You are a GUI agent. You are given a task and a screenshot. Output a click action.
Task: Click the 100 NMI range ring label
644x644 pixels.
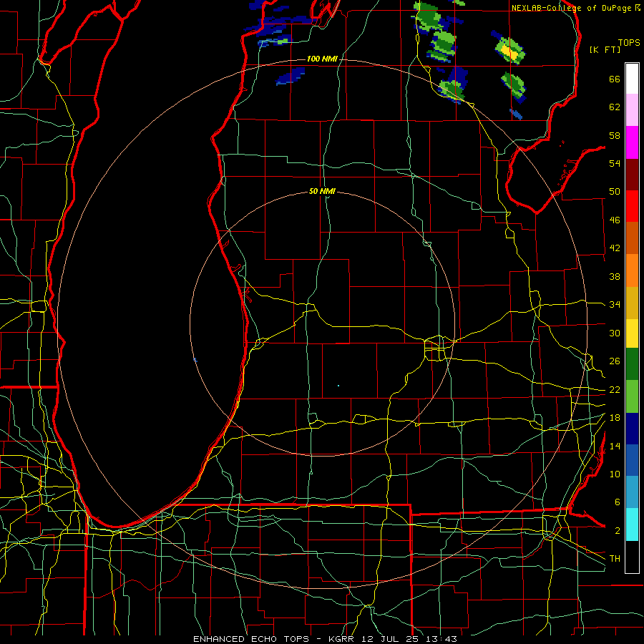pos(322,59)
